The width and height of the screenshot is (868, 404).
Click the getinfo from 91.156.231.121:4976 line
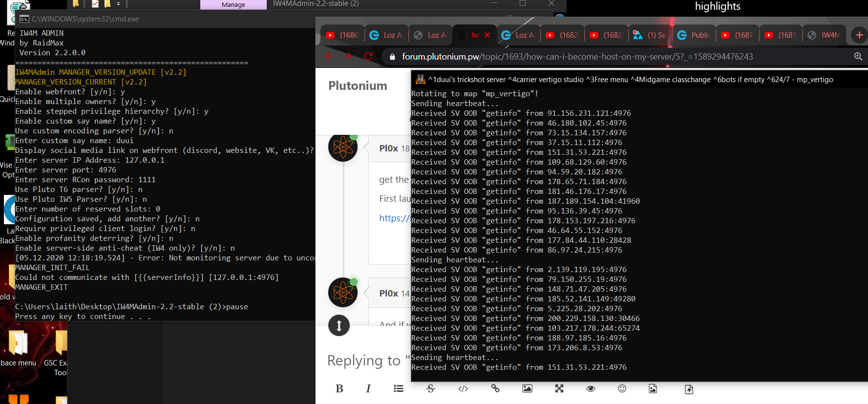click(x=521, y=113)
